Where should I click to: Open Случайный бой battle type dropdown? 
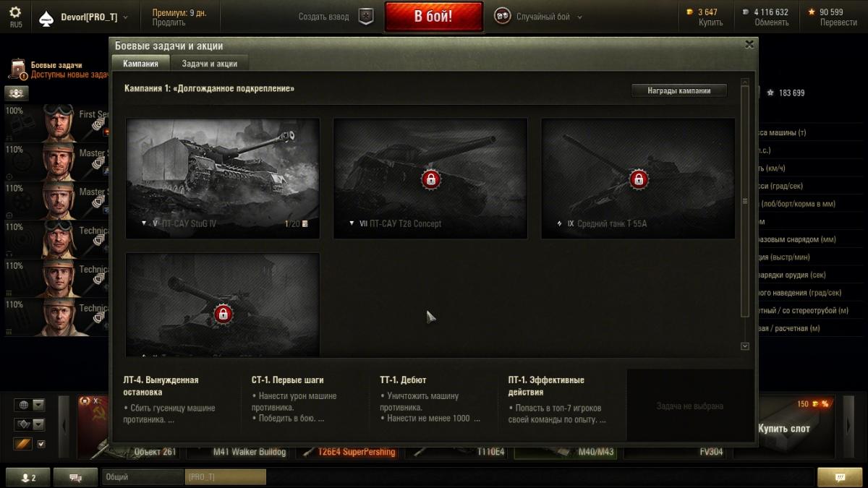549,17
